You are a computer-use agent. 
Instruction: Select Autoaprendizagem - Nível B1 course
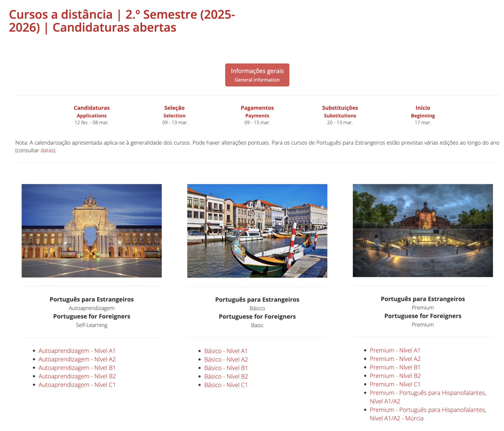click(77, 368)
